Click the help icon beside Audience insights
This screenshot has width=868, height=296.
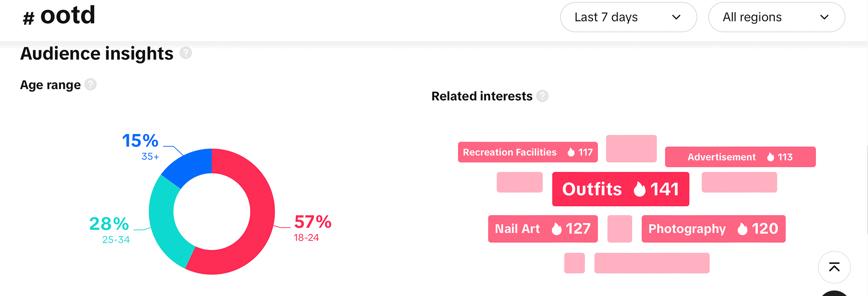(186, 53)
